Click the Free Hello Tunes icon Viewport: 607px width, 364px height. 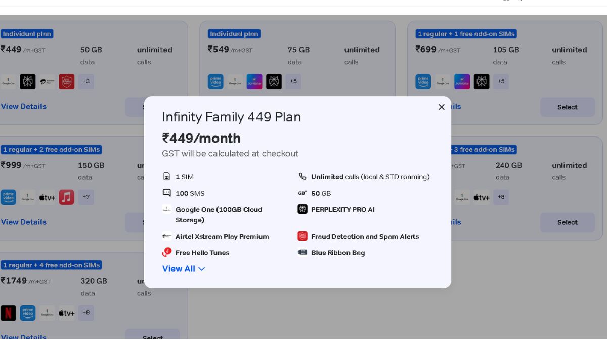point(167,252)
